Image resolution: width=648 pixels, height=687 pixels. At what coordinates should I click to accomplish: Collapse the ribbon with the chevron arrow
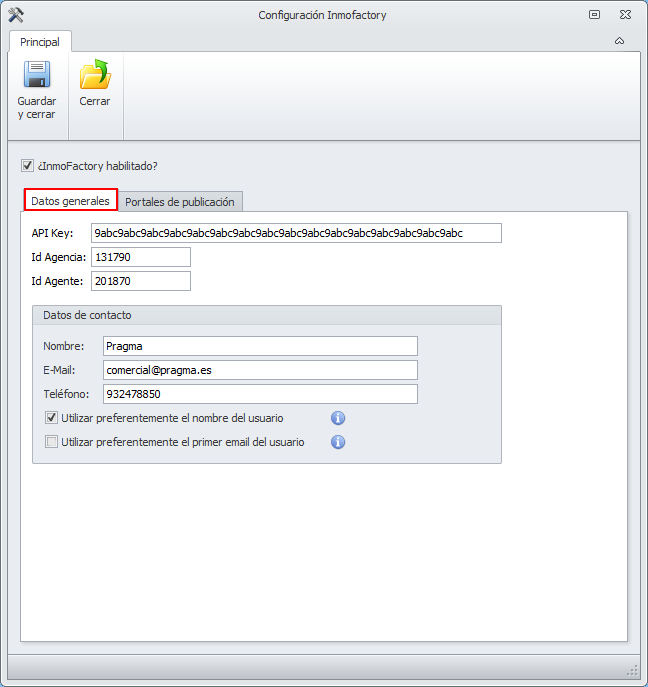619,41
